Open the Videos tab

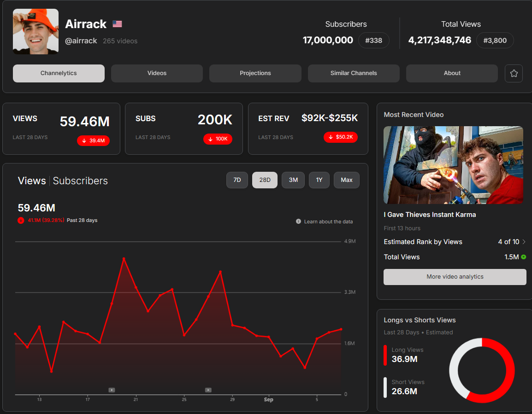pyautogui.click(x=157, y=73)
